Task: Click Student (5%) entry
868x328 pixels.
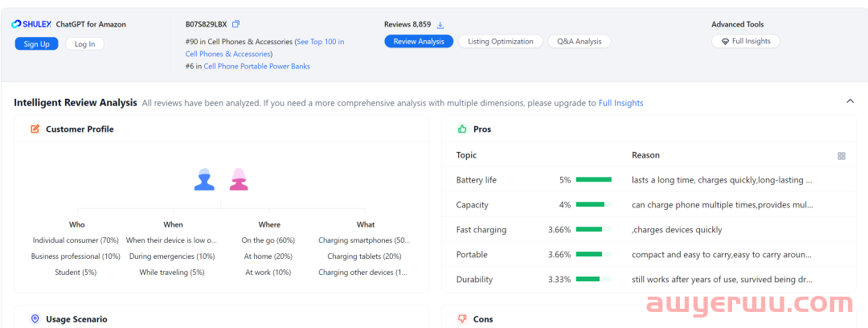Action: tap(77, 272)
